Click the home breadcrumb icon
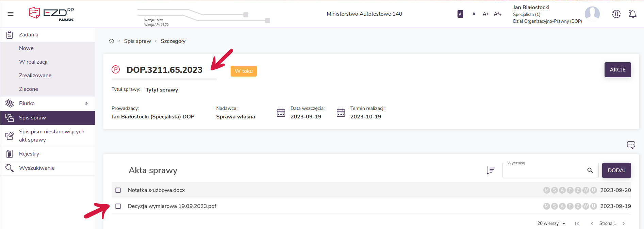This screenshot has width=644, height=229. [112, 41]
